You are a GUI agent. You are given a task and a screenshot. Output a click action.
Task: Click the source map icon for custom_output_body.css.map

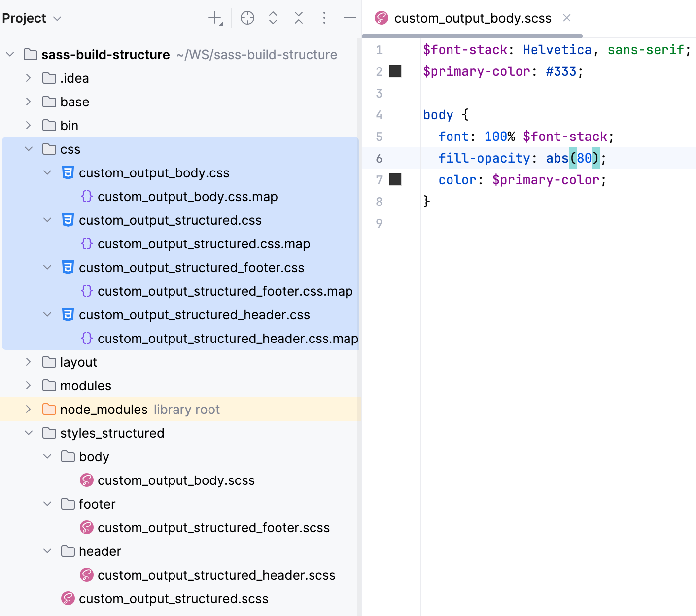[87, 196]
